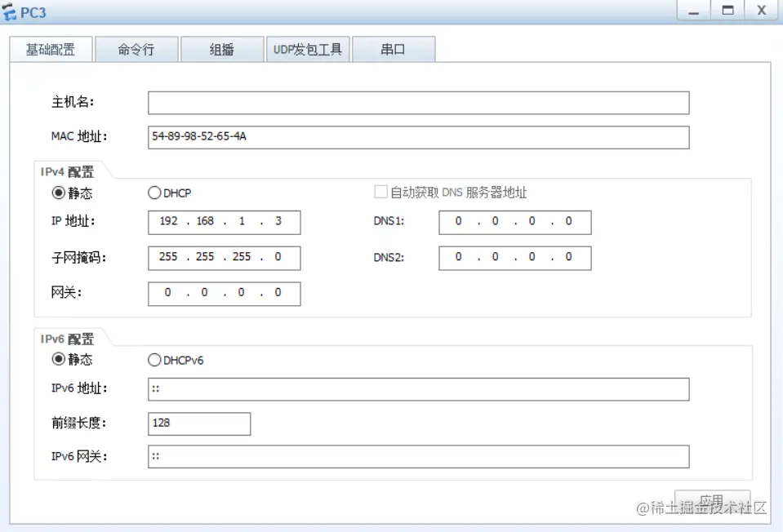The height and width of the screenshot is (532, 783).
Task: Click the IP 地址 field 192.168.1.3
Action: coord(225,222)
